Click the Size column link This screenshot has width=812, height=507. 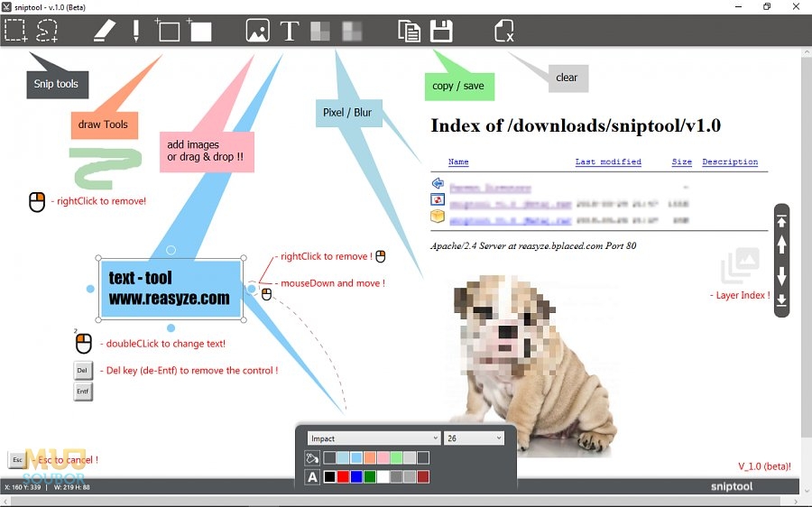pos(681,161)
